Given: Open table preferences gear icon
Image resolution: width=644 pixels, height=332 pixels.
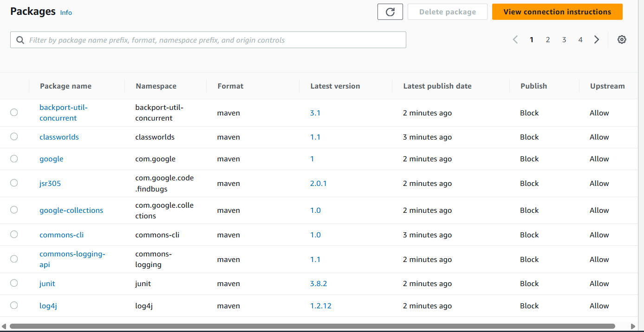Looking at the screenshot, I should tap(622, 39).
